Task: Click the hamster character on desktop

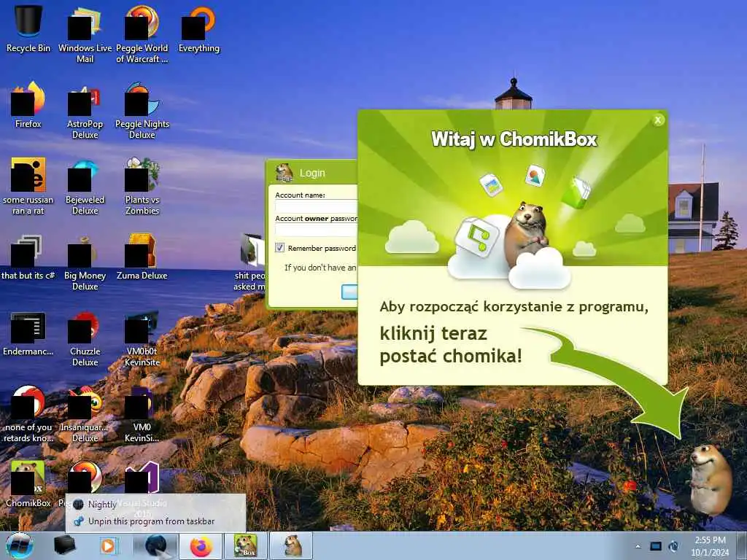Action: (x=711, y=479)
